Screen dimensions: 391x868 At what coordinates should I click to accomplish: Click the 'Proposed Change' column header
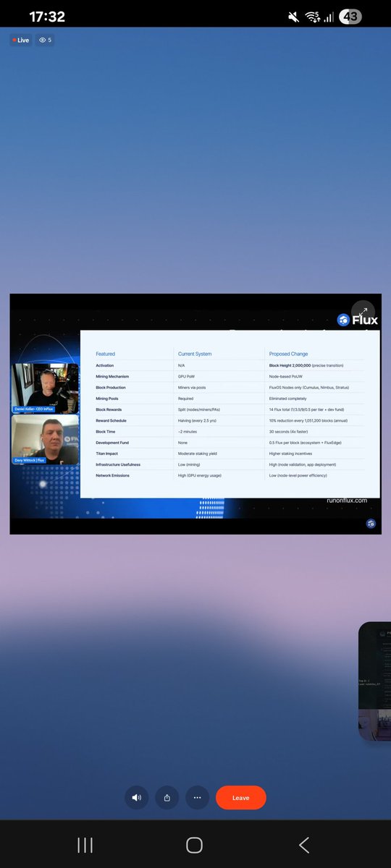click(289, 354)
